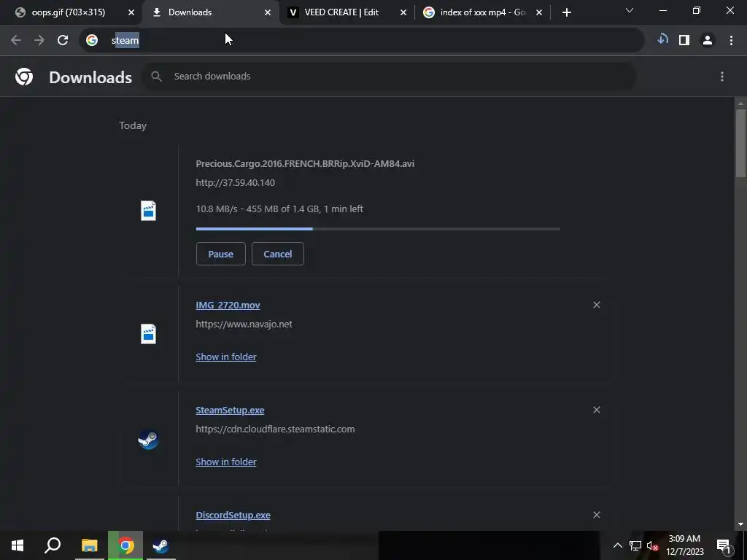
Task: Open the profile avatar icon
Action: pyautogui.click(x=708, y=41)
